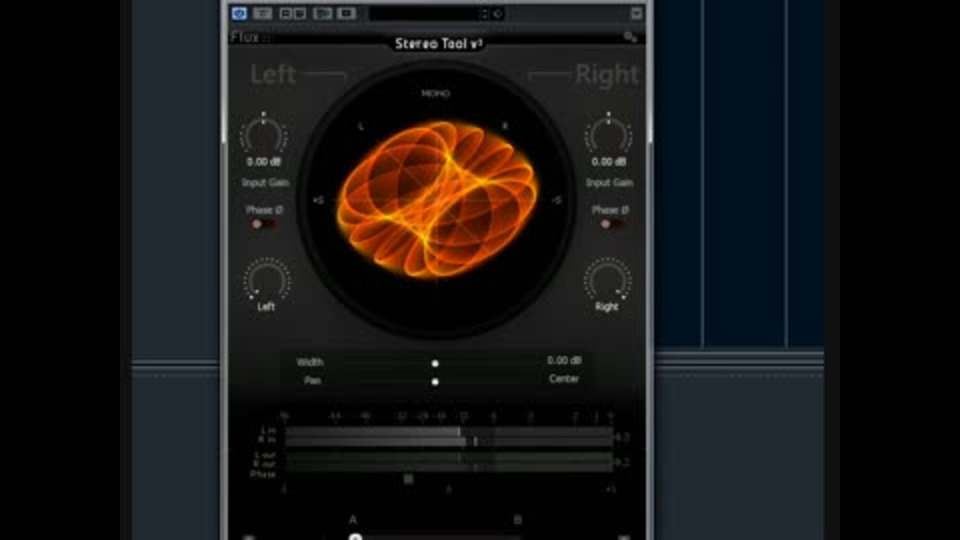Click the square-icon button left of preset field
The image size is (960, 540).
[x=347, y=13]
